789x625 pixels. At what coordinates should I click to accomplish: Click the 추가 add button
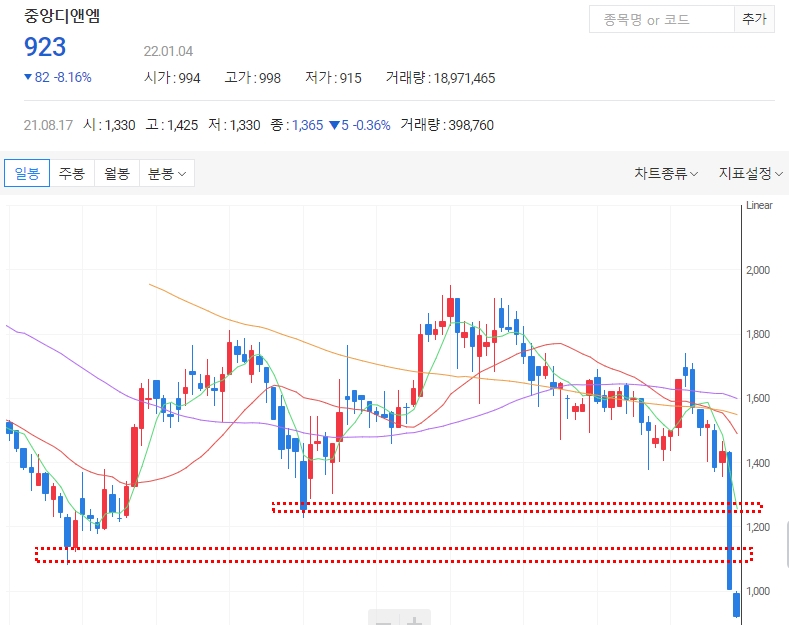pyautogui.click(x=754, y=20)
